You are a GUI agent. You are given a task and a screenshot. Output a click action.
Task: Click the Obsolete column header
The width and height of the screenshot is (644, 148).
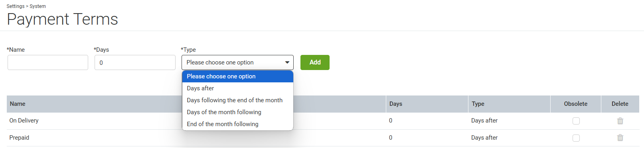click(x=575, y=104)
